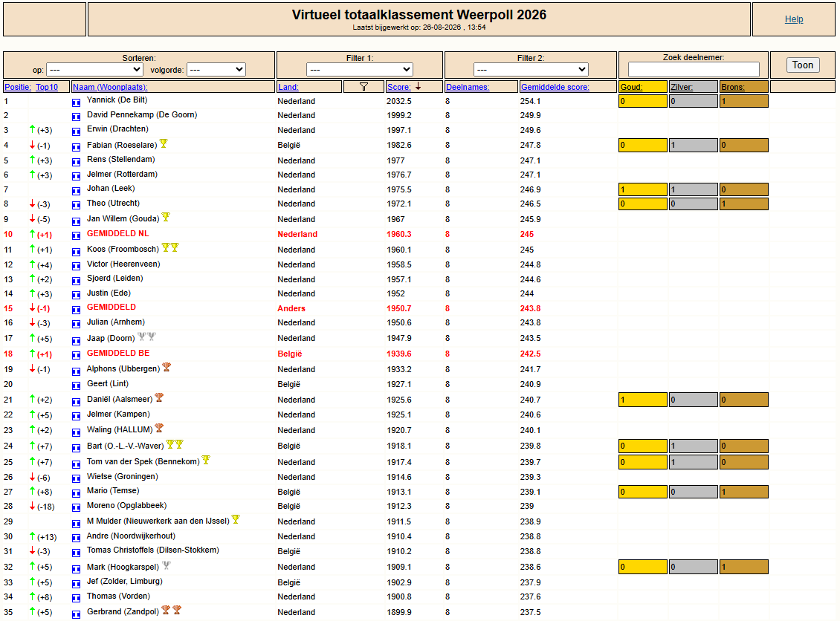Click the Top10 column header link
The height and width of the screenshot is (621, 840).
click(47, 87)
